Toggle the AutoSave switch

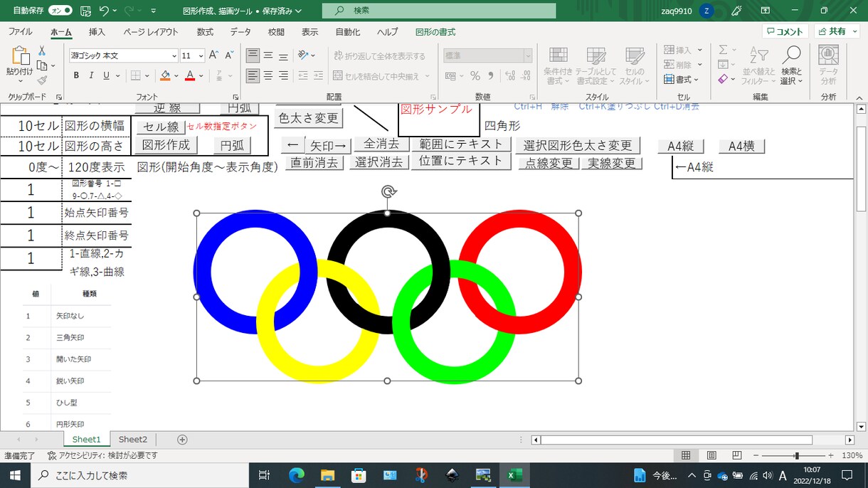(x=60, y=11)
